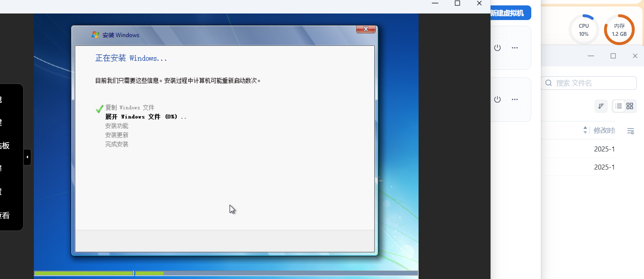The height and width of the screenshot is (279, 644).
Task: Click power icon of the second virtual machine
Action: coord(497,99)
